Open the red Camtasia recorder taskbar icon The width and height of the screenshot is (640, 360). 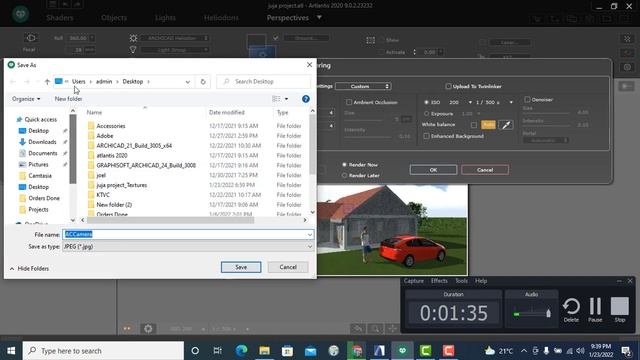[448, 351]
